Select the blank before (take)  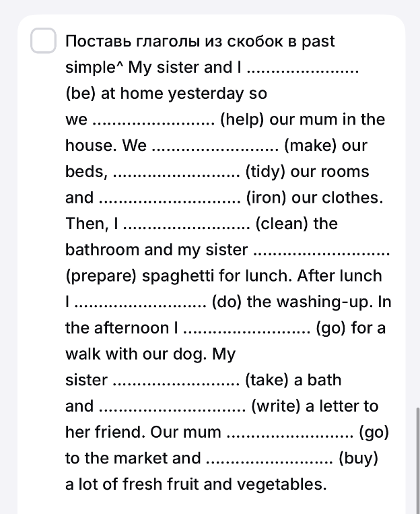point(176,380)
